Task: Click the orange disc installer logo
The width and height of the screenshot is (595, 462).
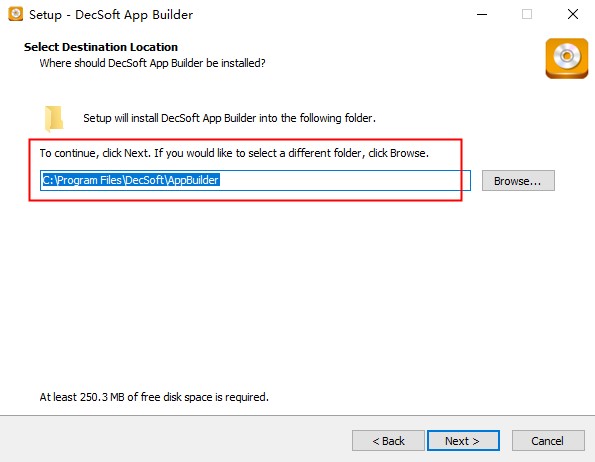Action: tap(567, 58)
